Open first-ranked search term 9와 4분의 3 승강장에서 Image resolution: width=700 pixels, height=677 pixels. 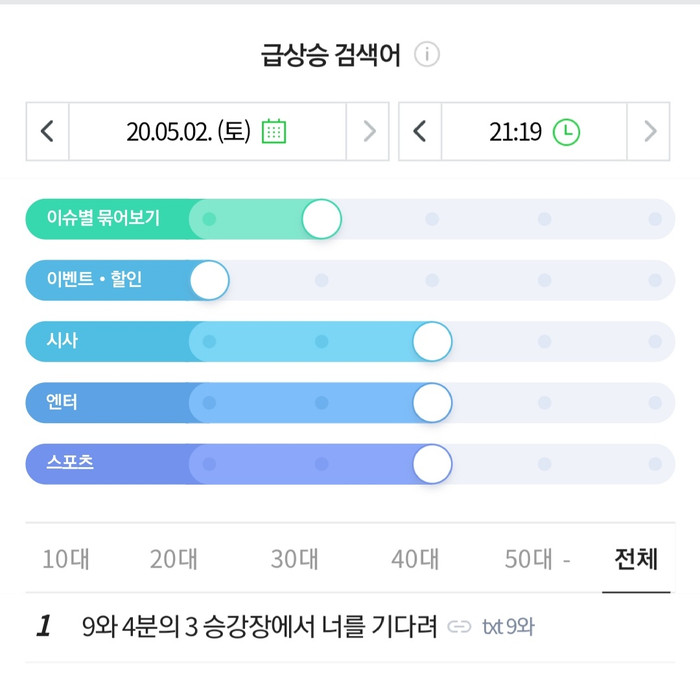click(x=259, y=626)
